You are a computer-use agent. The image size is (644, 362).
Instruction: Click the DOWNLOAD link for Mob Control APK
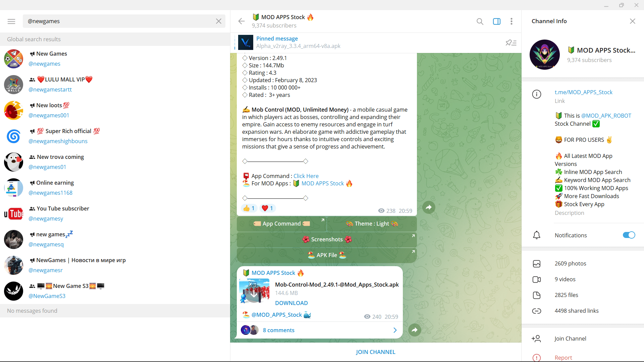tap(291, 303)
